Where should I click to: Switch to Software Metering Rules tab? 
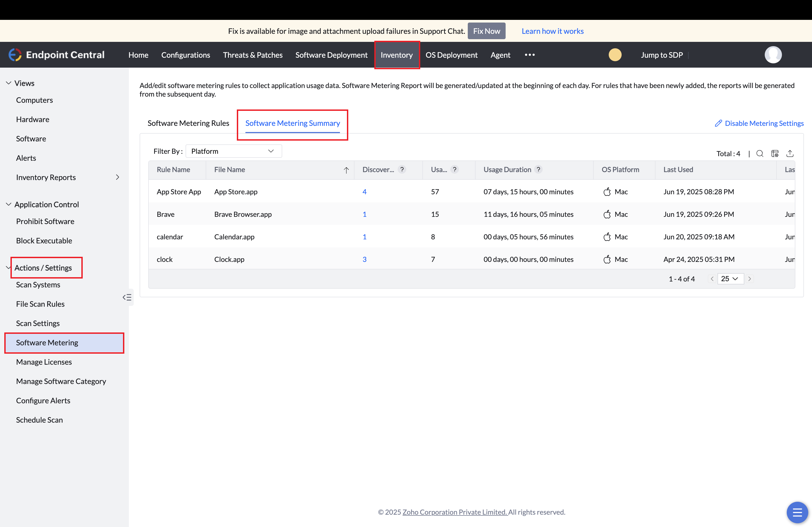pos(188,123)
